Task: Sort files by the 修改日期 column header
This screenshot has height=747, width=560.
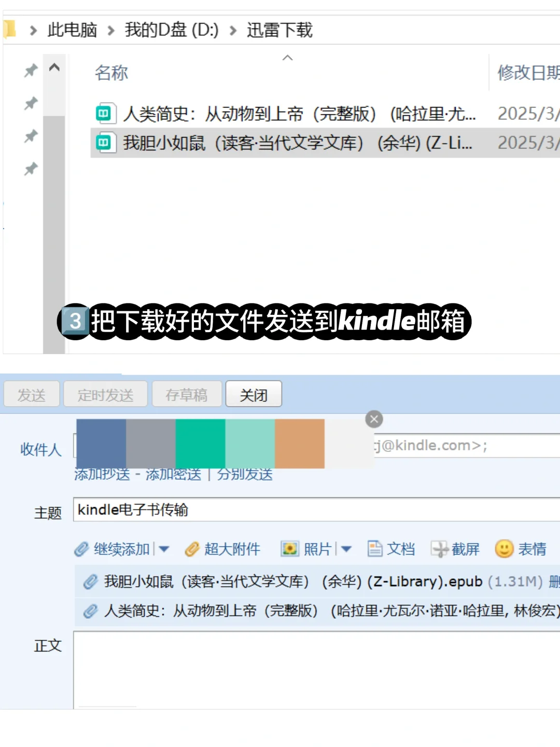Action: (528, 73)
